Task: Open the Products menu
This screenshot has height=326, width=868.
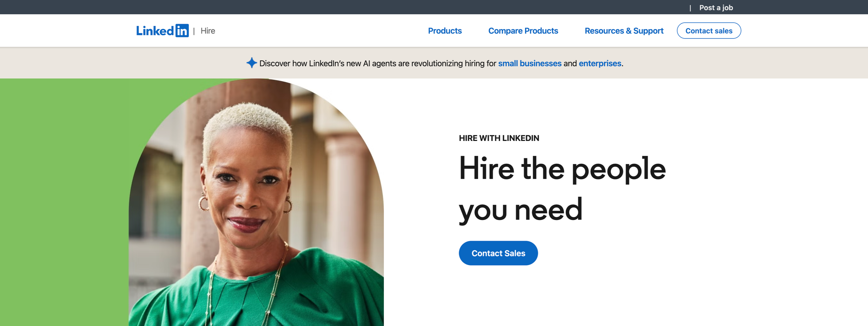Action: click(x=445, y=31)
